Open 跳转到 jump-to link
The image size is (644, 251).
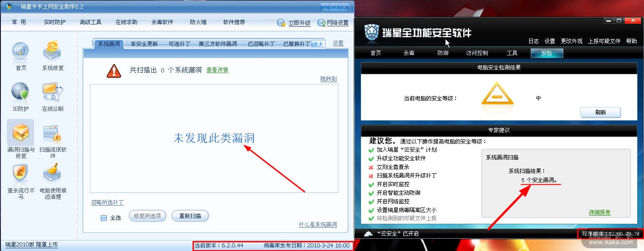(x=328, y=79)
